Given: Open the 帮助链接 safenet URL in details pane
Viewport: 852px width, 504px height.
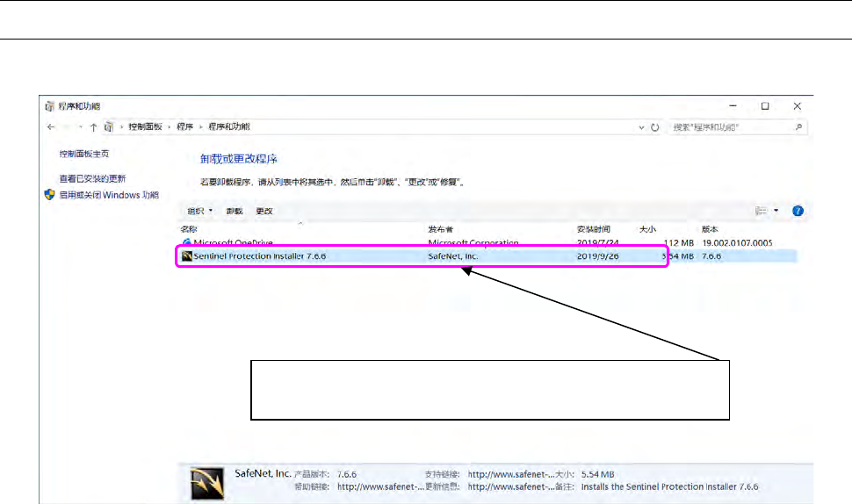Looking at the screenshot, I should coord(380,486).
